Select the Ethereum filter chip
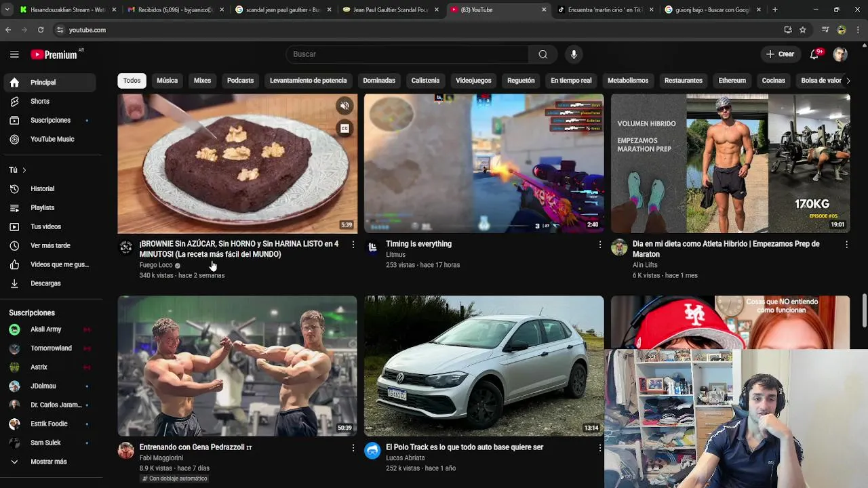The width and height of the screenshot is (868, 488). 732,81
